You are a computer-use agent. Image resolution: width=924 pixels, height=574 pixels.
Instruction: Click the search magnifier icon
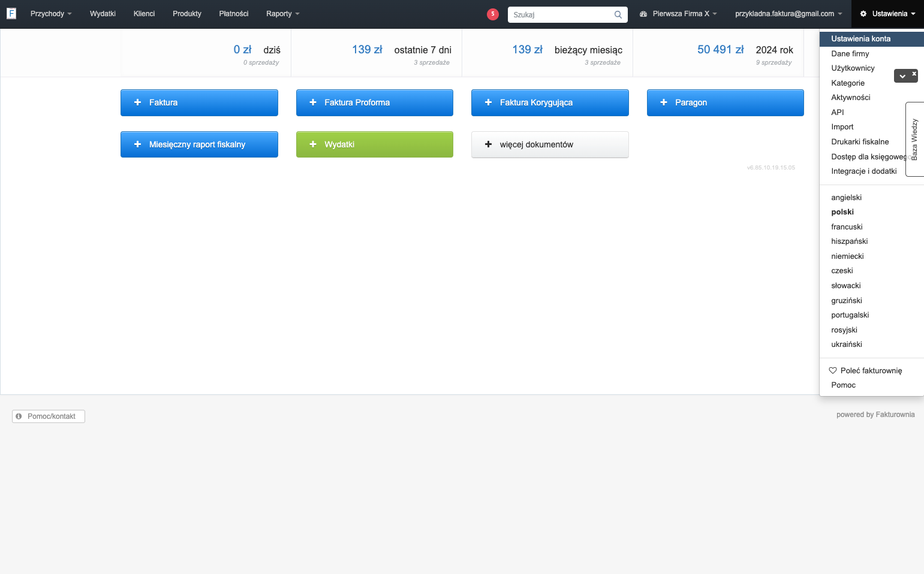[618, 14]
